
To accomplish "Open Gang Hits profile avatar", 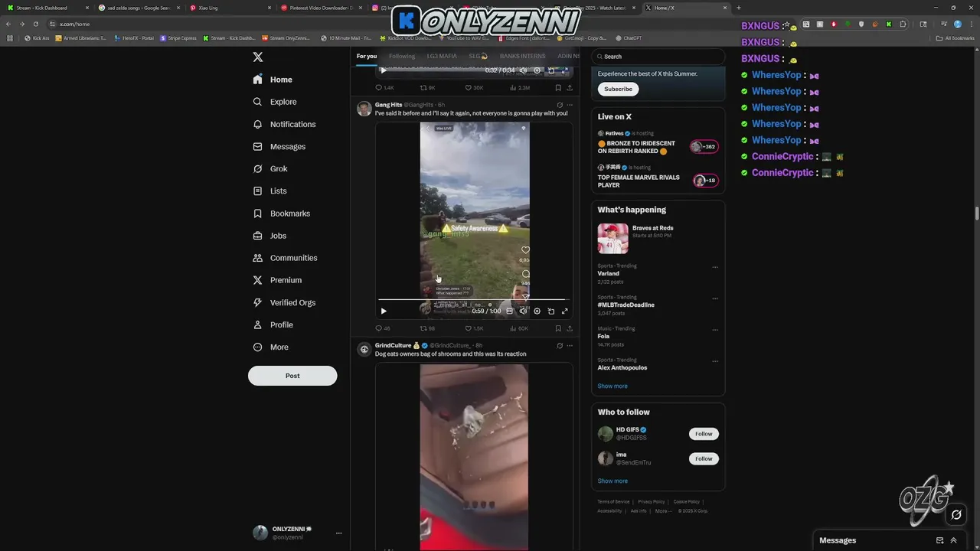I will point(364,109).
